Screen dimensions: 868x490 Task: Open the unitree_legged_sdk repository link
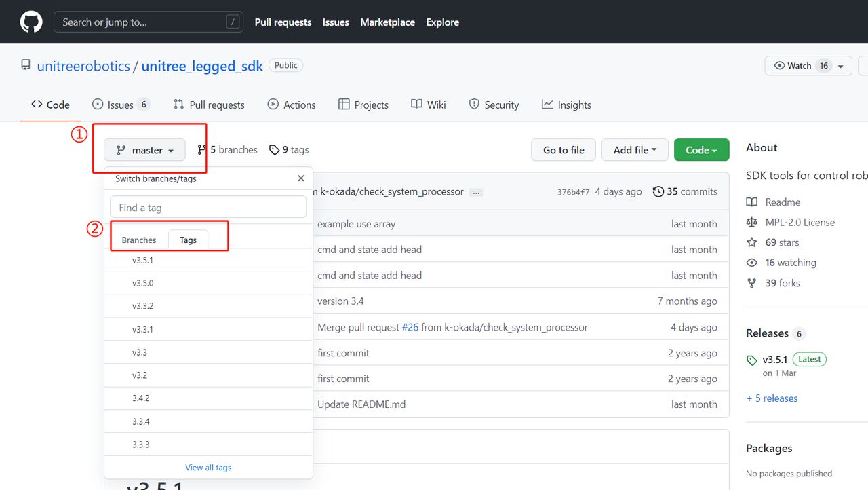pyautogui.click(x=202, y=66)
